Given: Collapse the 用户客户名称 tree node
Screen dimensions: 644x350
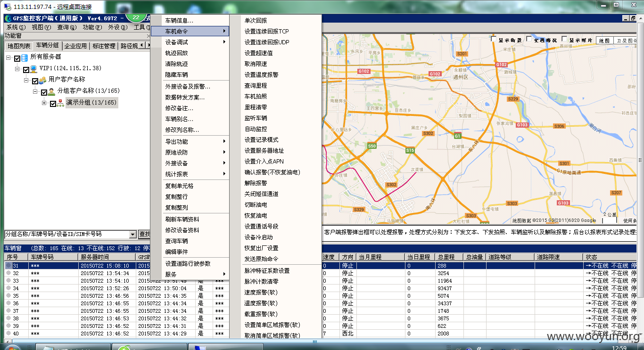Looking at the screenshot, I should pyautogui.click(x=26, y=80).
